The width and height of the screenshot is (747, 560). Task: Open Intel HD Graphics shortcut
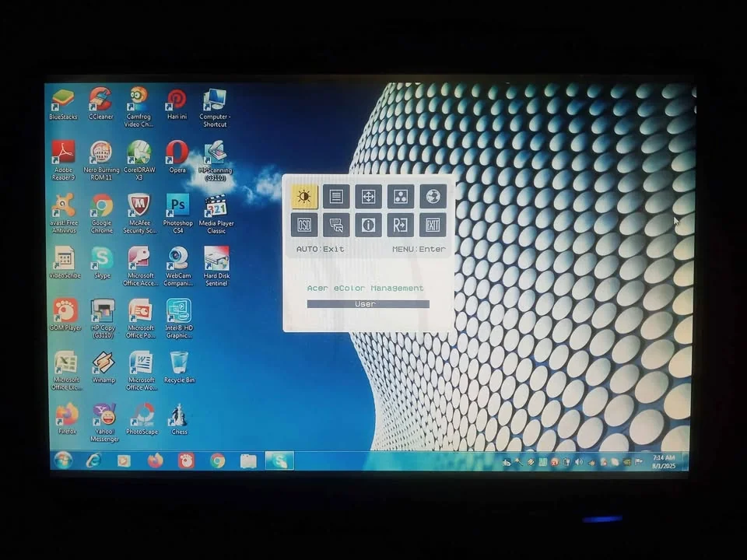[179, 319]
